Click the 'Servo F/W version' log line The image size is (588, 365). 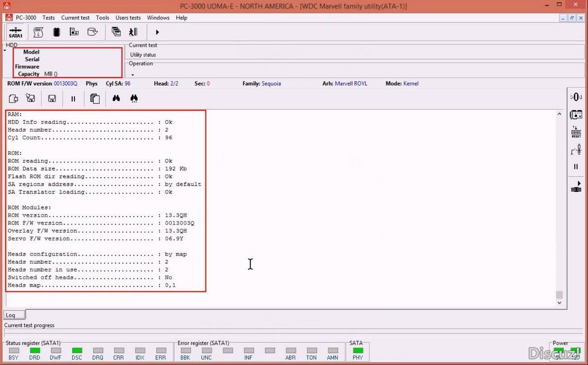tap(96, 238)
